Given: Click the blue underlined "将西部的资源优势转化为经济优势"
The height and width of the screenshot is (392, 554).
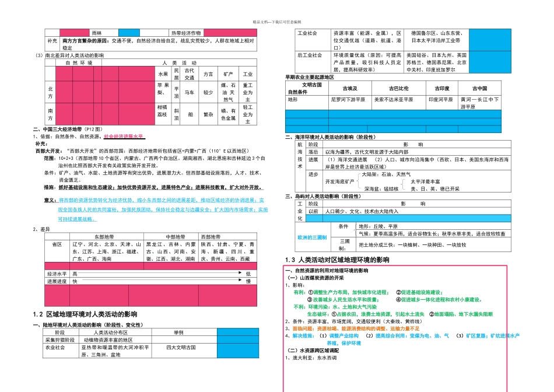Looking at the screenshot, I should pyautogui.click(x=96, y=200).
